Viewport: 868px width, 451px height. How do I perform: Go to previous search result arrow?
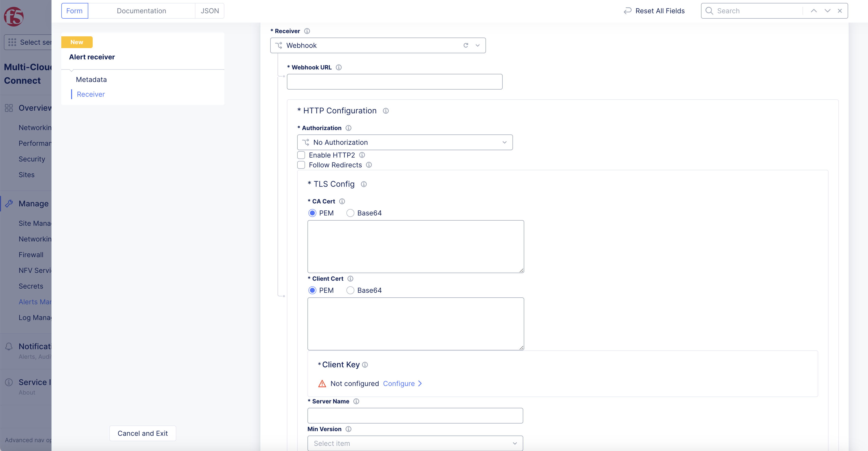click(x=814, y=11)
